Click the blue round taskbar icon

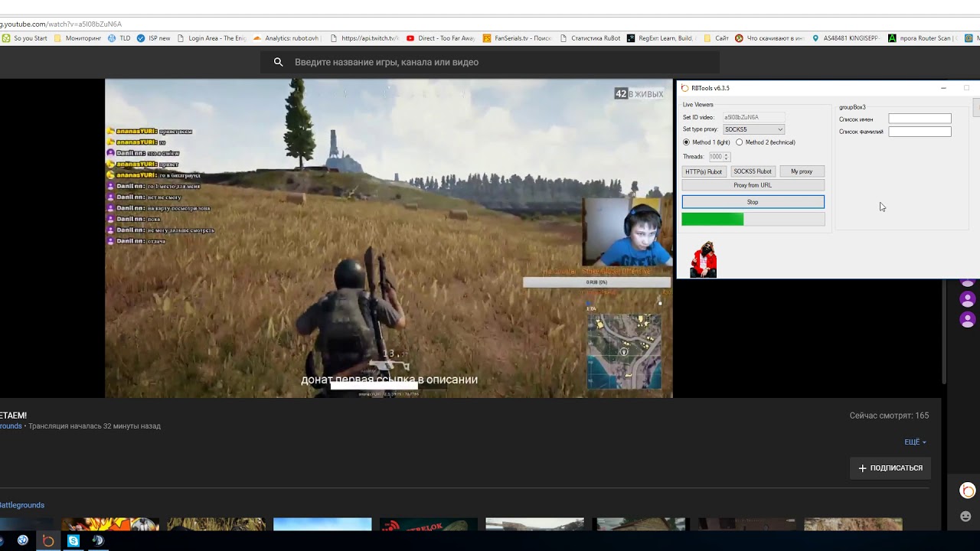coord(22,540)
